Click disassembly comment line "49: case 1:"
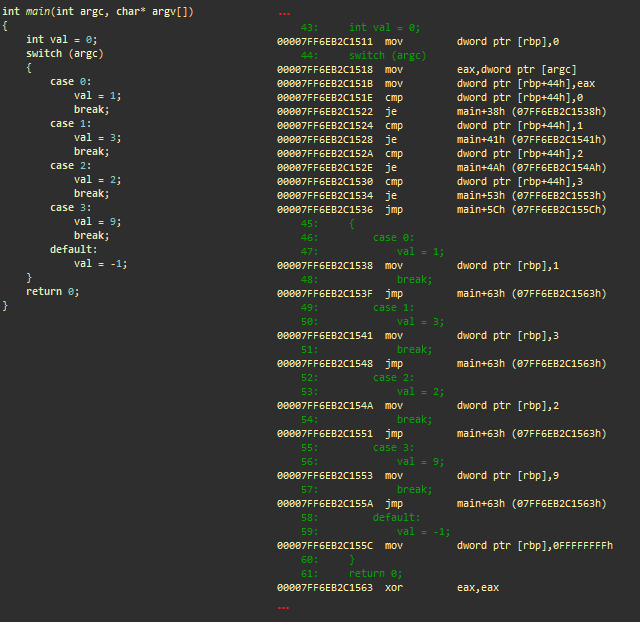Screen dimensions: 640x622 (358, 308)
